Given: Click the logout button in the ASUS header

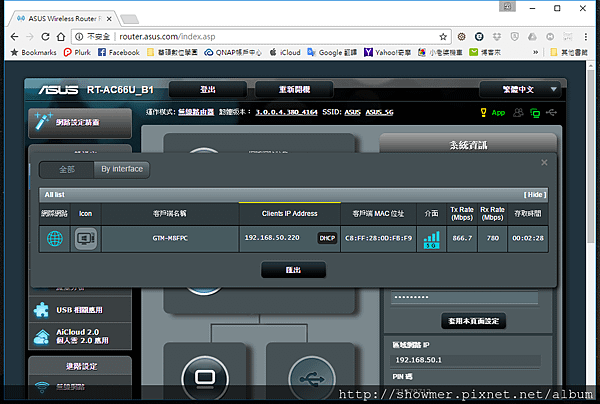Looking at the screenshot, I should point(208,90).
